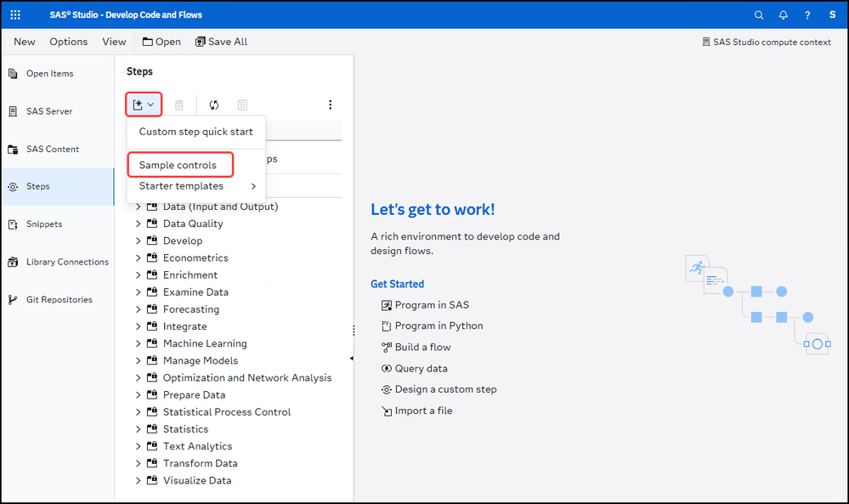Expand the Develop folder chevron

[138, 241]
